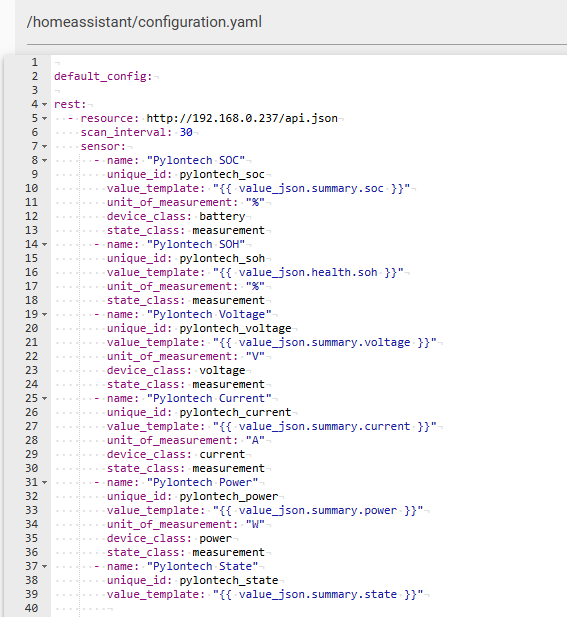Click the value_json.summary.voltage template text
Image resolution: width=567 pixels, height=617 pixels.
(325, 342)
